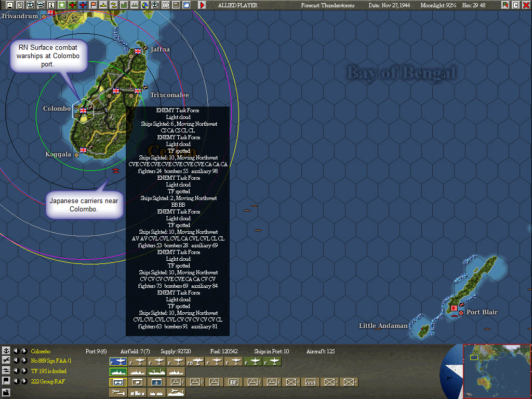Select the highlighted green warship task force
Viewport: 532px width, 399px height.
point(118,372)
